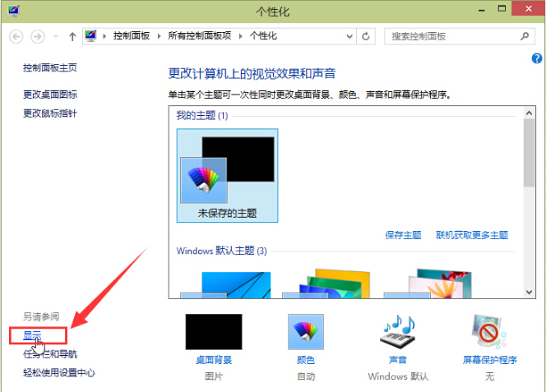Click the 保存主题 link
Image resolution: width=546 pixels, height=392 pixels.
pyautogui.click(x=403, y=235)
